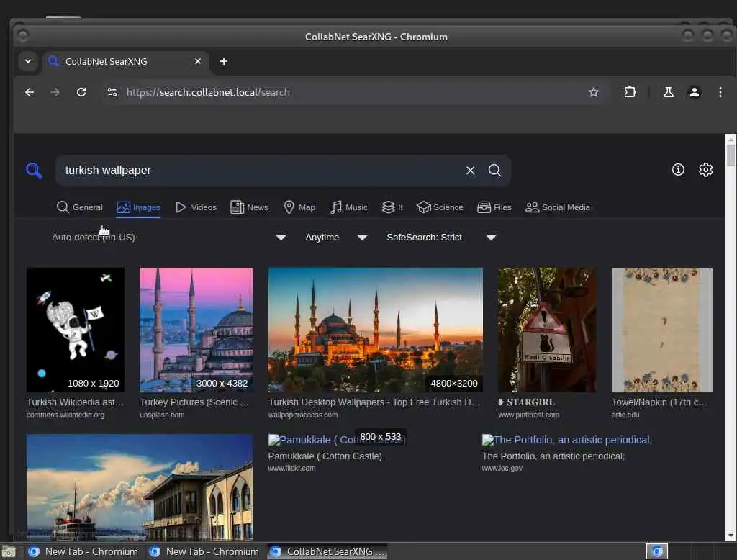Open the SearXNG about info icon

coord(678,170)
